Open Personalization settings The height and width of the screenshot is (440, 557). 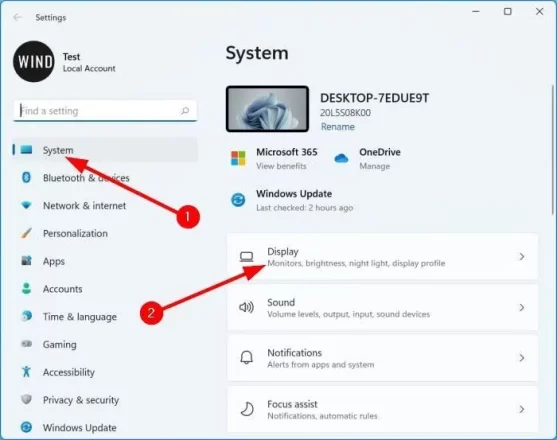[x=105, y=233]
